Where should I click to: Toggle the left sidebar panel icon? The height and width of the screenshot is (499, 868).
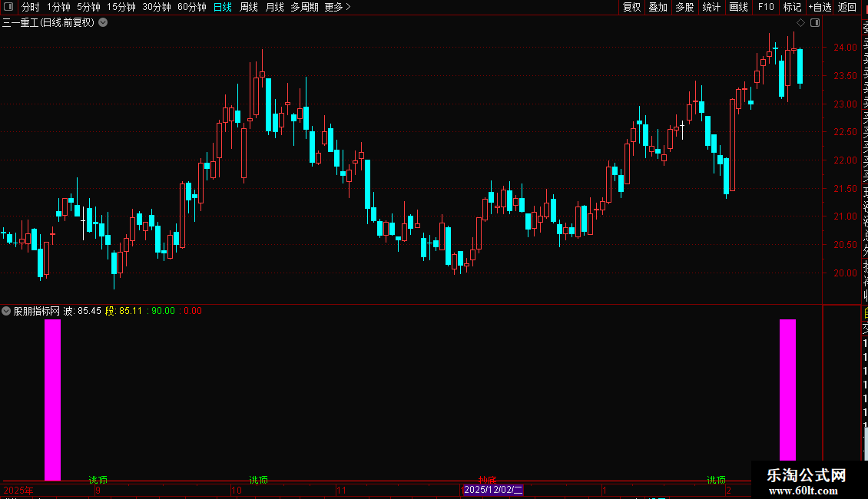coord(8,7)
